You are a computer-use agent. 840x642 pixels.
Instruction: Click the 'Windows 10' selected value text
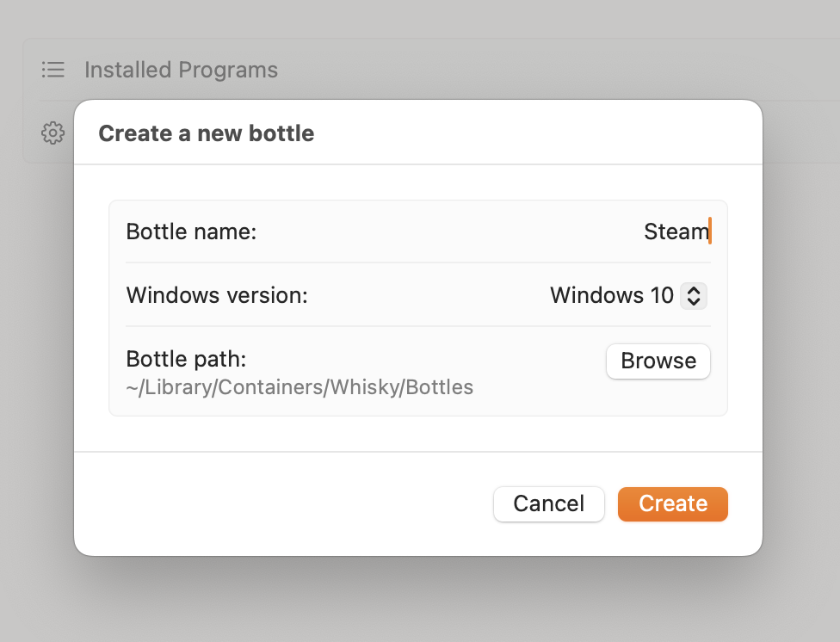click(x=611, y=296)
